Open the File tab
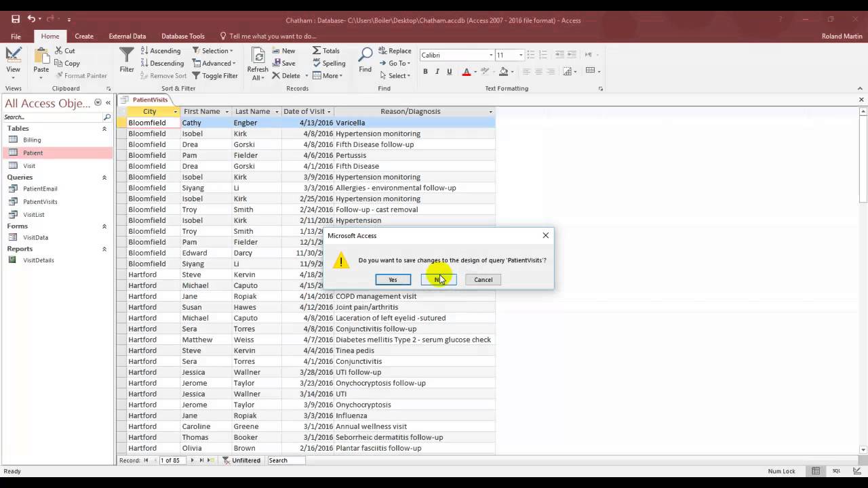Image resolution: width=868 pixels, height=488 pixels. (x=16, y=37)
